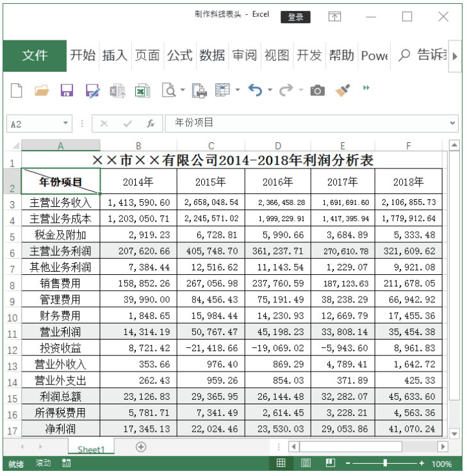Open the 文件 File tab

tap(35, 56)
